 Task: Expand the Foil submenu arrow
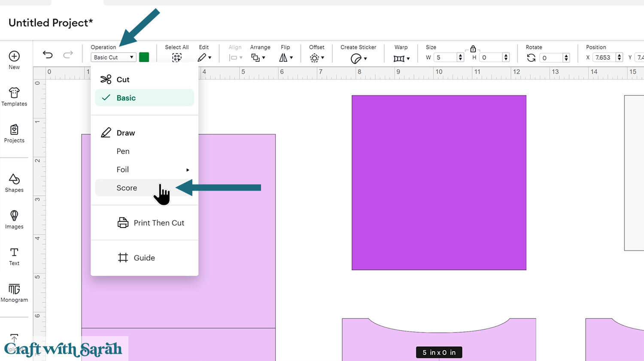tap(188, 170)
